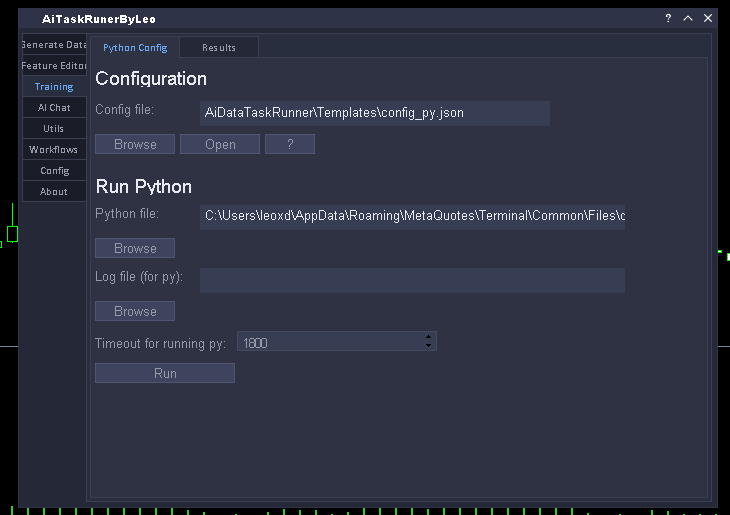Switch to the Feature Editor section
Image resolution: width=730 pixels, height=515 pixels.
tap(54, 66)
